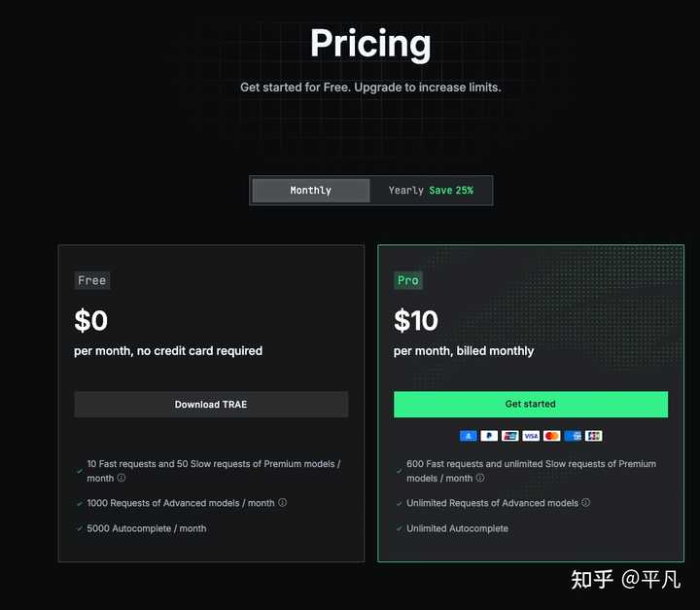Click the PayPal payment icon
The width and height of the screenshot is (700, 610).
coord(489,436)
